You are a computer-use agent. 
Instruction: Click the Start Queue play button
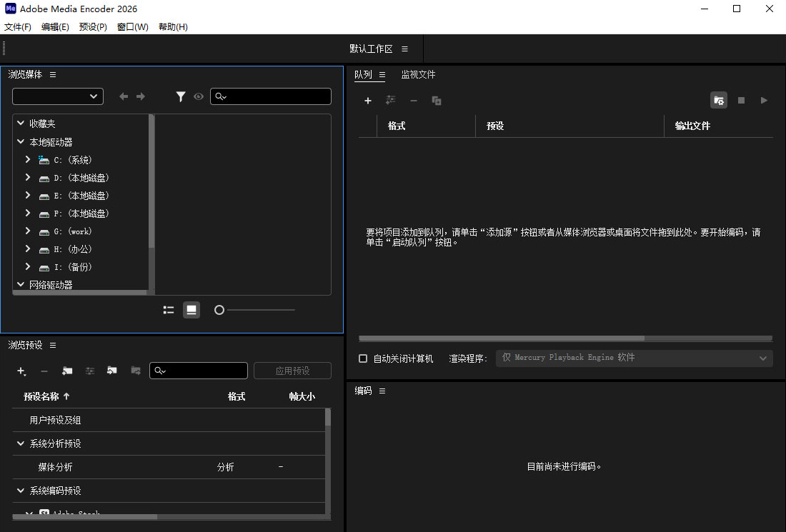764,101
